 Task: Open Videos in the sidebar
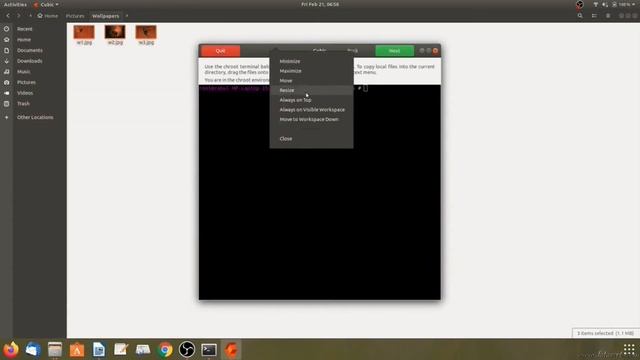pyautogui.click(x=25, y=93)
